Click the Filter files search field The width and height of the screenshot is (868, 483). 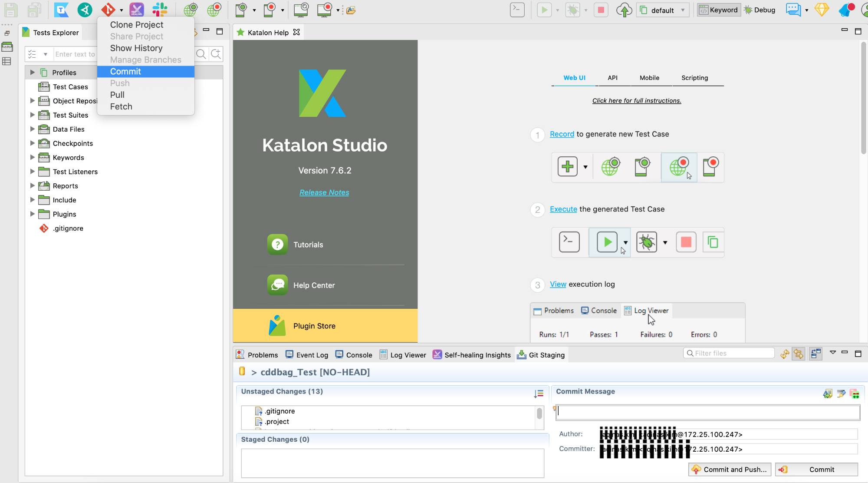coord(729,353)
